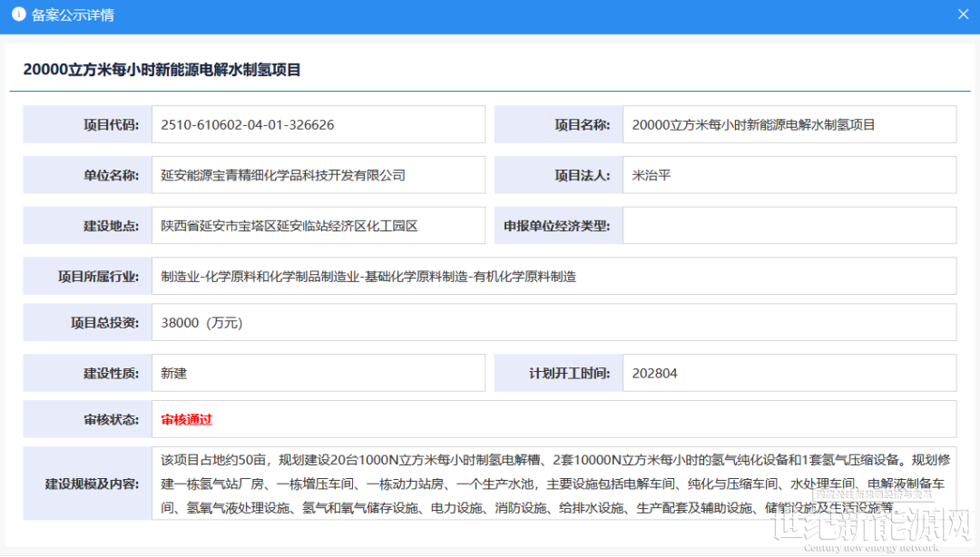Click the planned start date 202804
980x557 pixels.
click(x=655, y=373)
